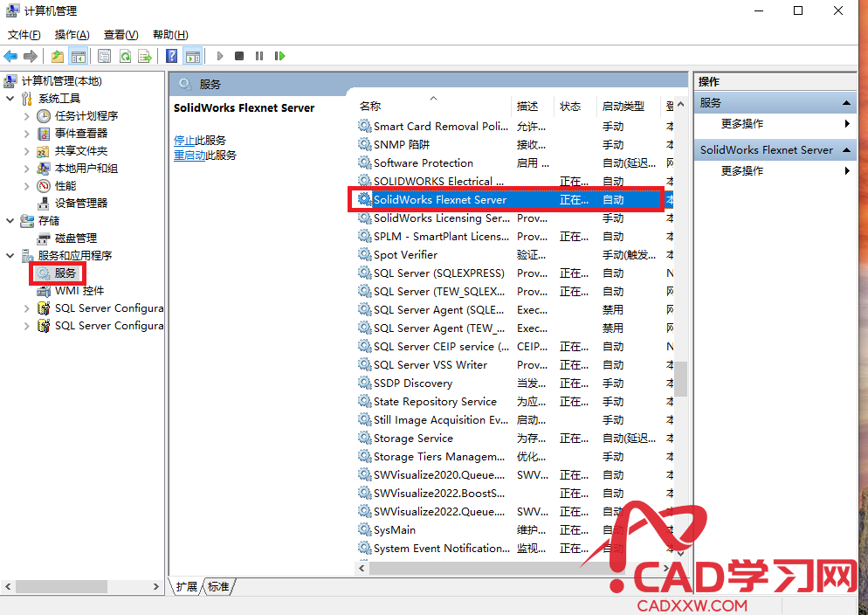
Task: Click left arrow of services list scrollbar
Action: 362,568
